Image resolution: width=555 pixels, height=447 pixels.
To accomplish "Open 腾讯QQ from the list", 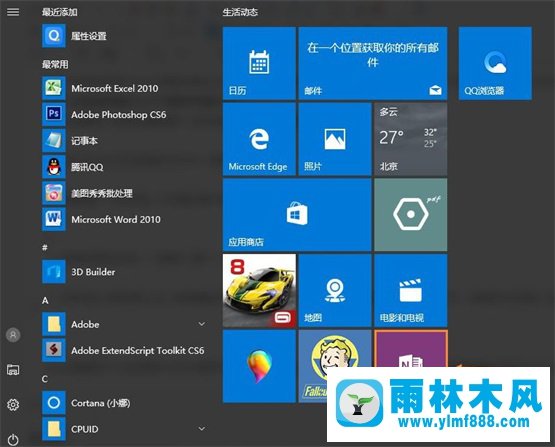I will [124, 167].
